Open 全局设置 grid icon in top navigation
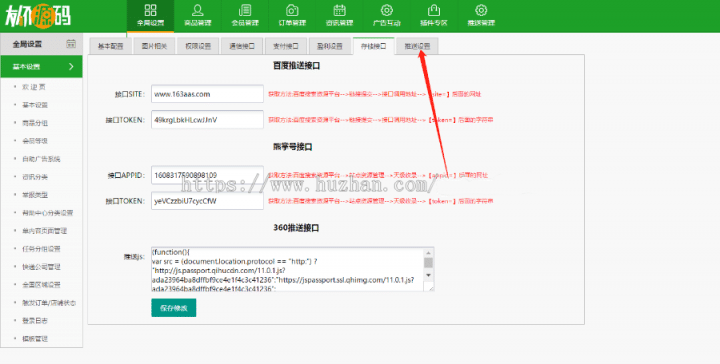Image resolution: width=720 pixels, height=364 pixels. pyautogui.click(x=150, y=10)
